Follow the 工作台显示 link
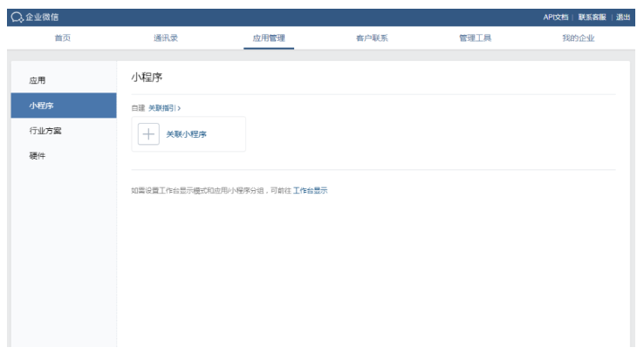This screenshot has width=644, height=361. pos(310,190)
